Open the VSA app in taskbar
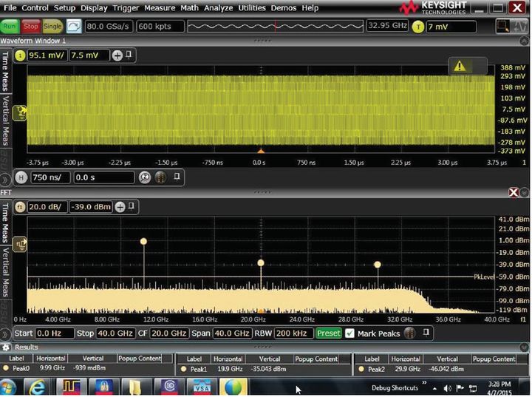The height and width of the screenshot is (397, 532). pos(202,387)
